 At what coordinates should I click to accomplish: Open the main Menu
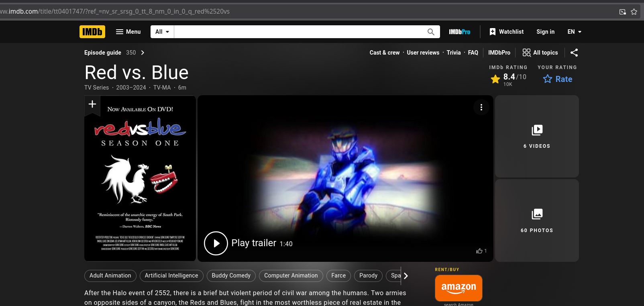(x=128, y=32)
